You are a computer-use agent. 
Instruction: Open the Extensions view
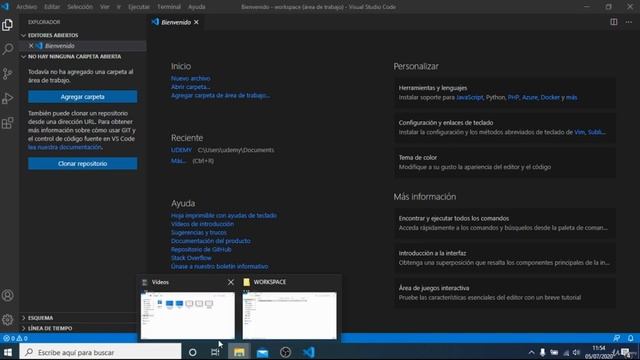click(7, 123)
